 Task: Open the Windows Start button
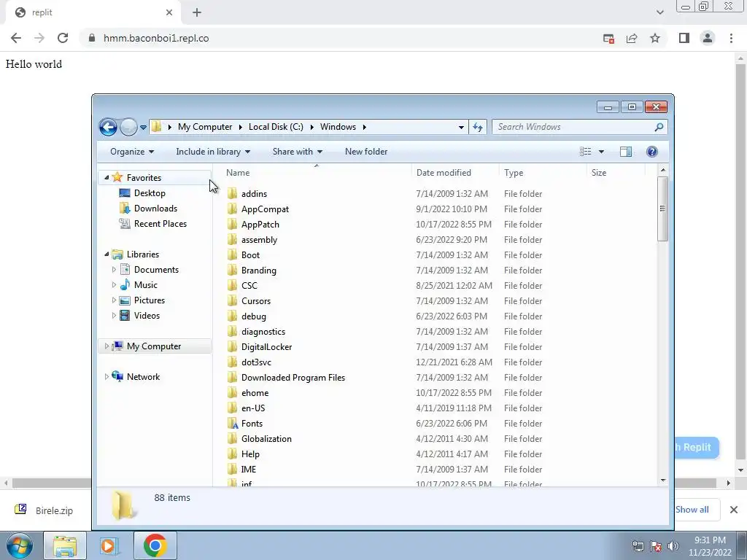pos(20,545)
